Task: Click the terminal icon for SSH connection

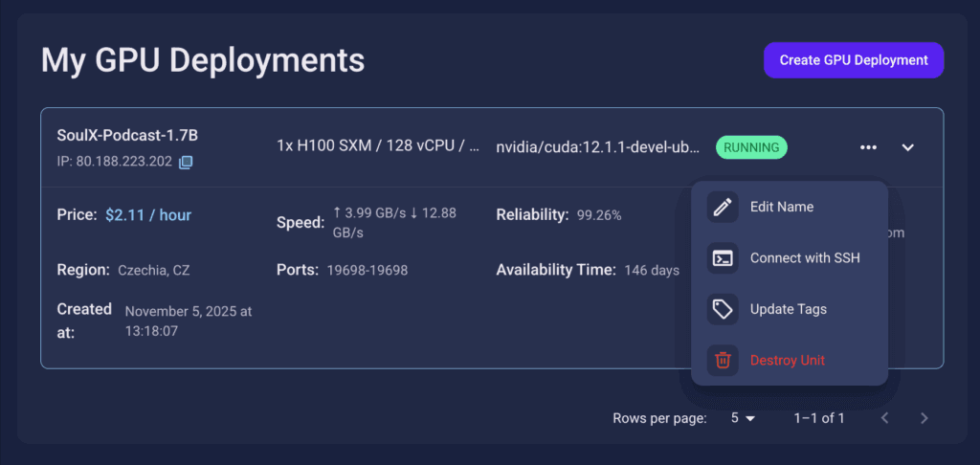Action: click(723, 258)
